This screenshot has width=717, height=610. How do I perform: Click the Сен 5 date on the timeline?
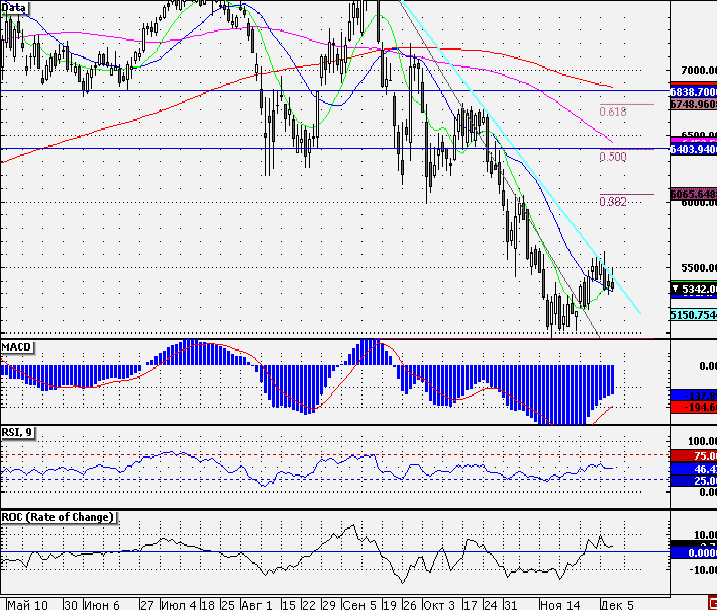tap(360, 605)
